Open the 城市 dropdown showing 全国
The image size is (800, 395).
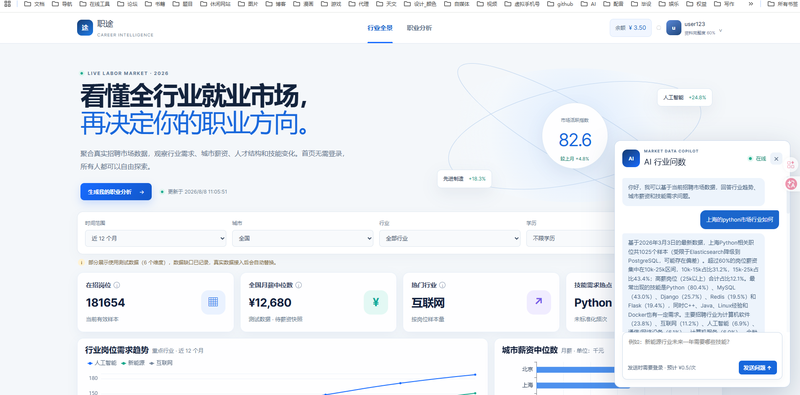click(303, 238)
